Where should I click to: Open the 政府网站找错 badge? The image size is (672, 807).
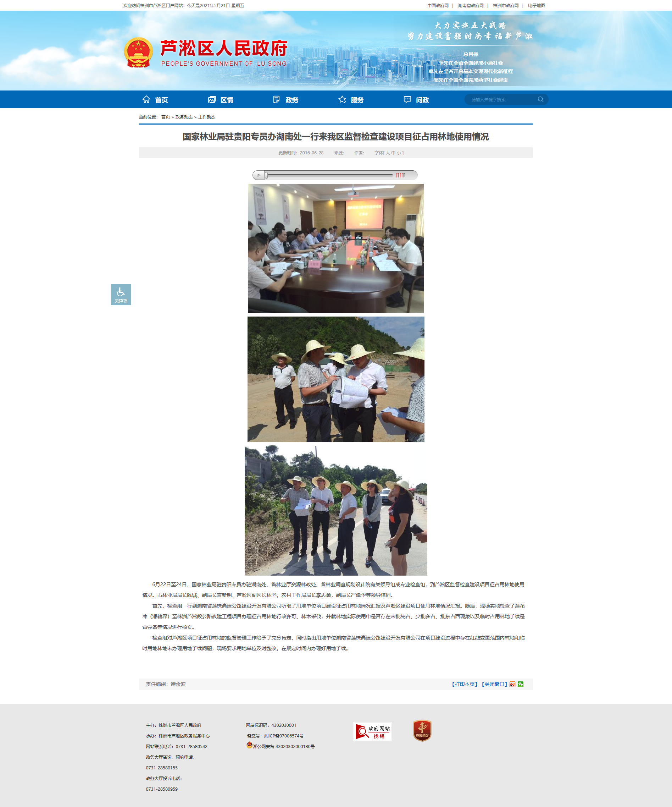pyautogui.click(x=372, y=731)
